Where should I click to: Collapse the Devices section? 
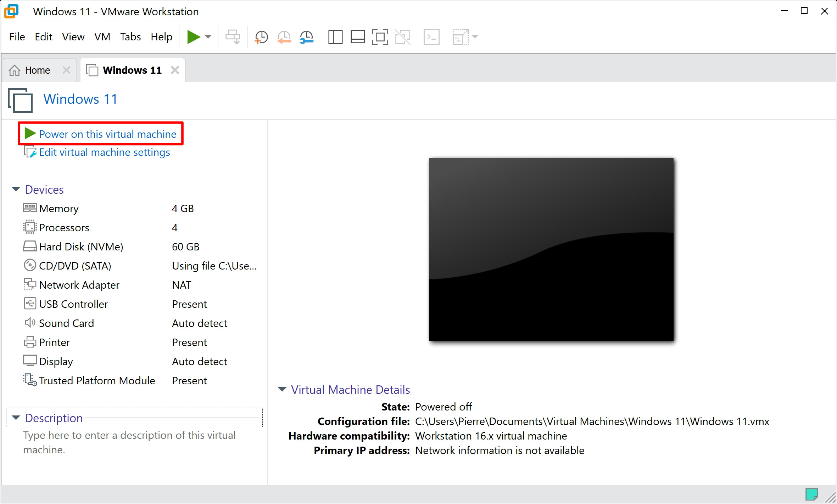click(16, 189)
